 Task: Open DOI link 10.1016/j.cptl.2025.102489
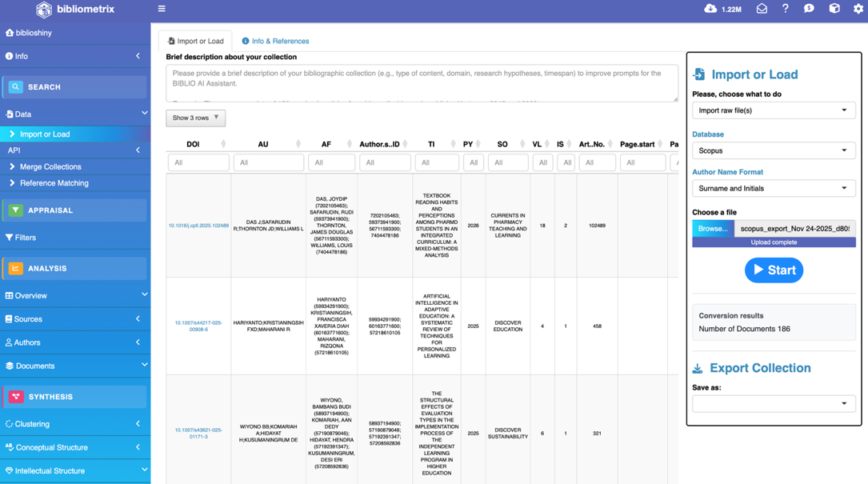click(198, 226)
